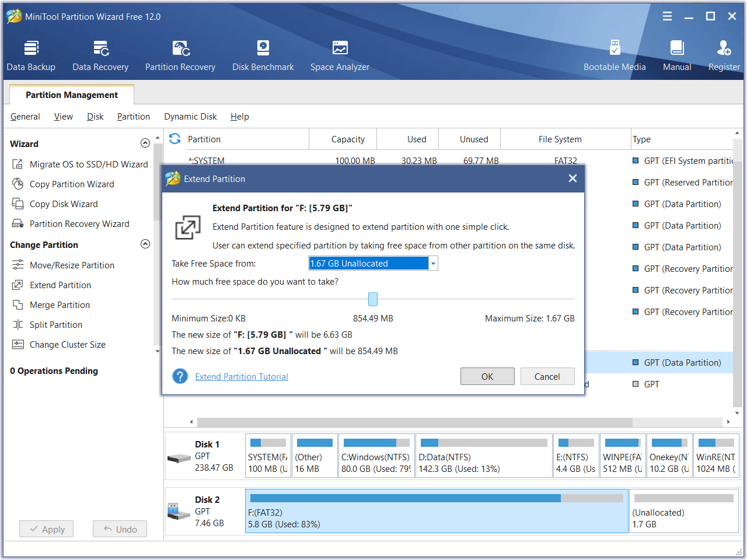This screenshot has height=560, width=747.
Task: Select Move/Resize Partition
Action: pyautogui.click(x=72, y=265)
